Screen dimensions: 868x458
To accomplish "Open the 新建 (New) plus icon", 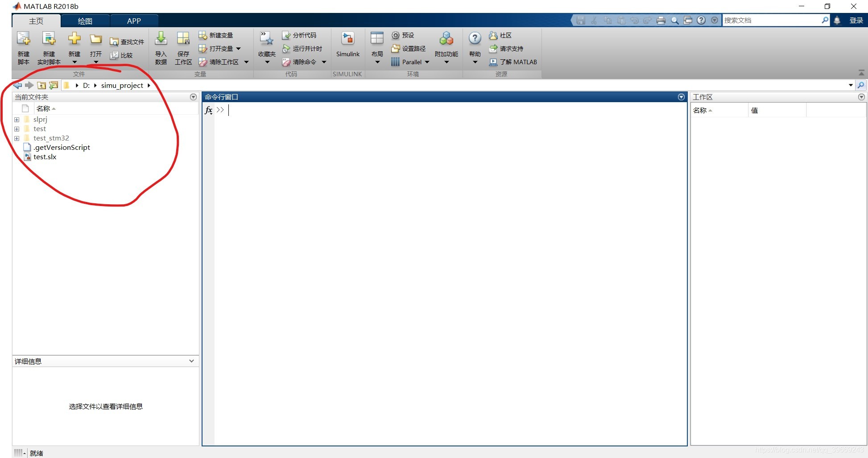I will pos(74,39).
